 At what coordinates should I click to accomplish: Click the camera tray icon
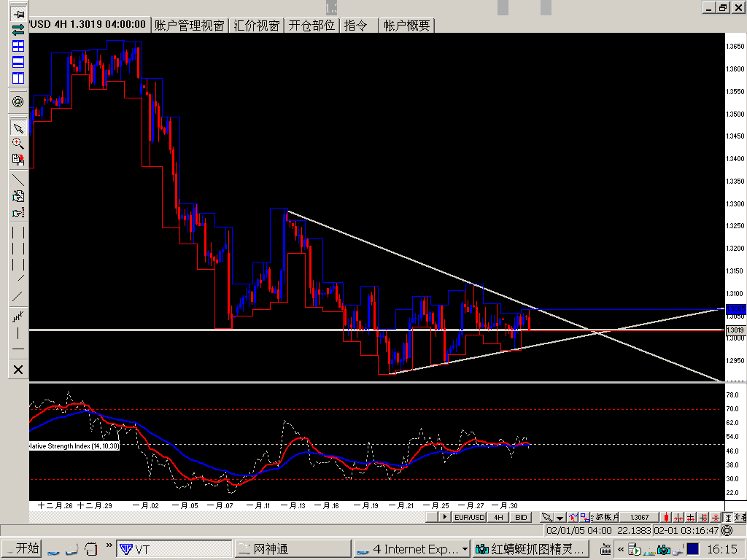[x=663, y=550]
